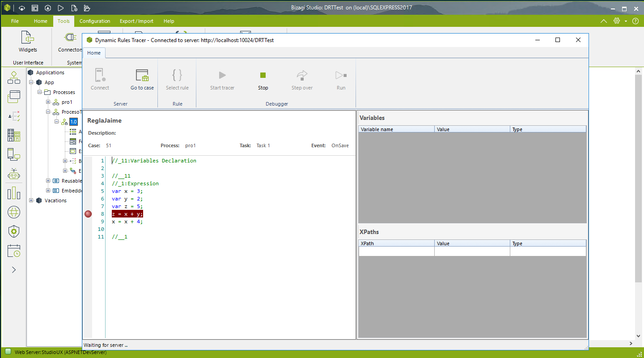Open Widgets in the Tools ribbon

(28, 42)
